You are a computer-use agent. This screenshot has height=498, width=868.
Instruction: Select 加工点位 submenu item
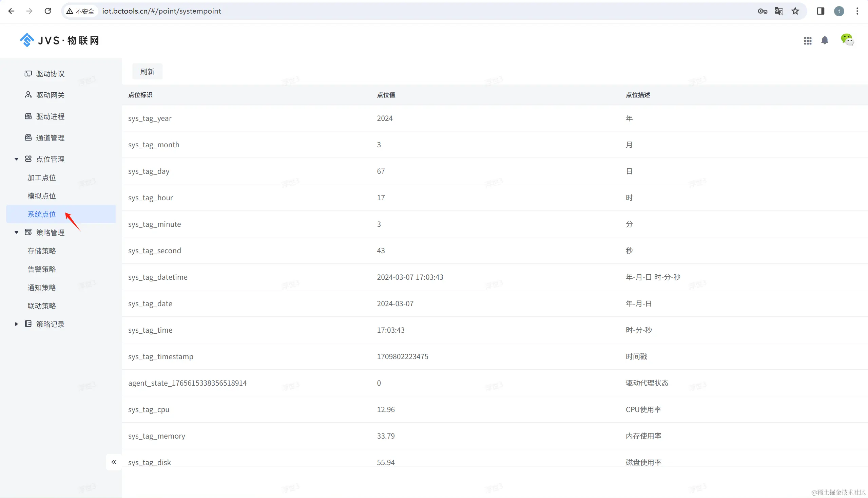click(42, 178)
